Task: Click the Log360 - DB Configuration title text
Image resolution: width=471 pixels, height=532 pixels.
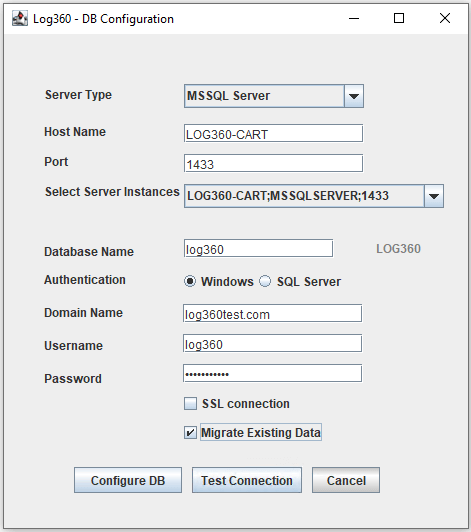Action: point(103,19)
